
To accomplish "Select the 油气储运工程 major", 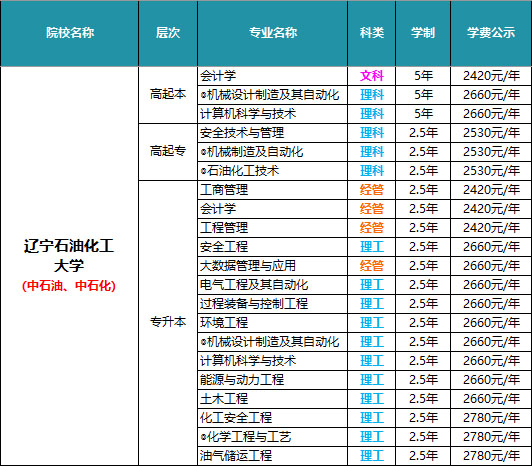I will (x=236, y=456).
